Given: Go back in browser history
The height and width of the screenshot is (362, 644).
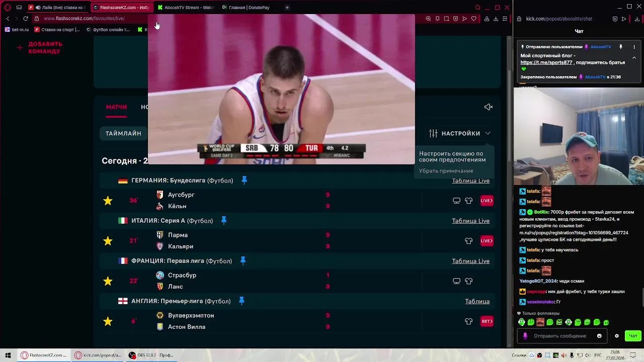Looking at the screenshot, I should [8, 19].
